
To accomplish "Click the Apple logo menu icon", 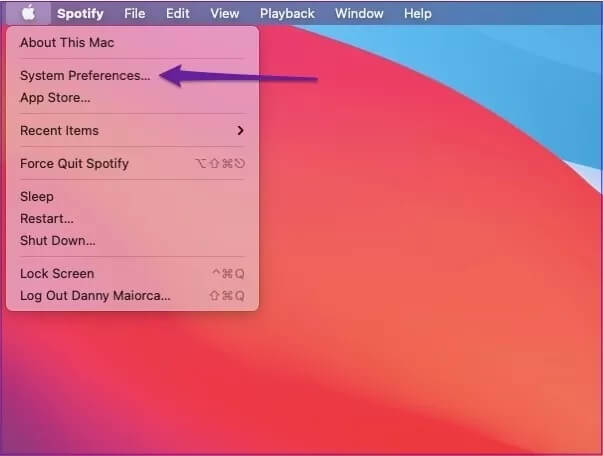I will 28,13.
